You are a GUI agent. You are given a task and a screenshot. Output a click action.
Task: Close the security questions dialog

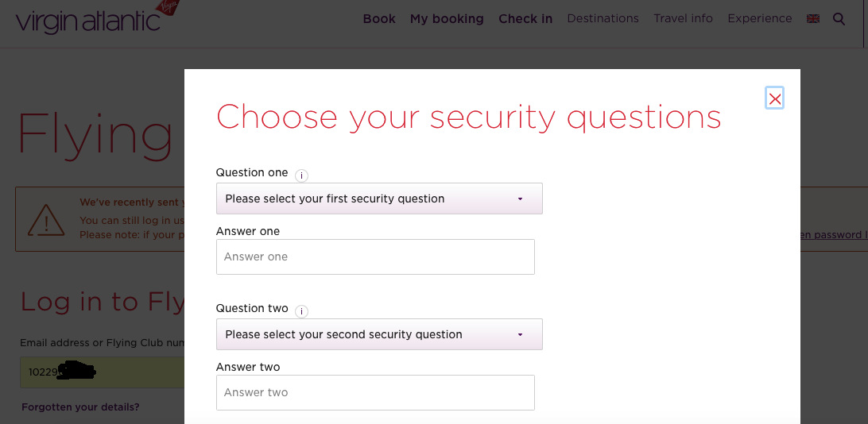tap(774, 98)
